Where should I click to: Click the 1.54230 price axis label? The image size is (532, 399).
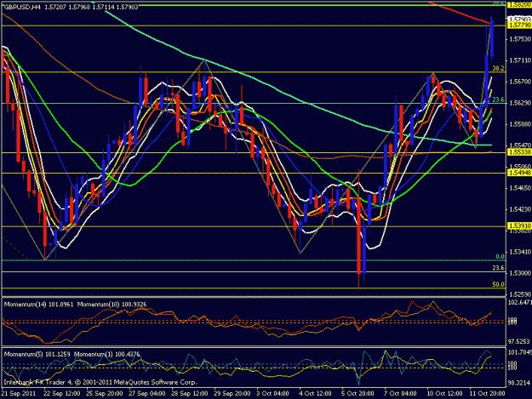tap(520, 209)
